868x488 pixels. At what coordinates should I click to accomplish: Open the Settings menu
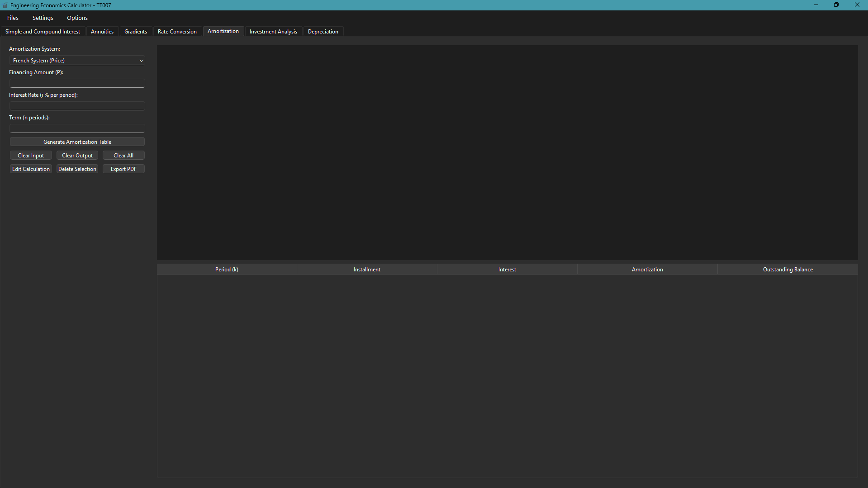click(x=43, y=18)
